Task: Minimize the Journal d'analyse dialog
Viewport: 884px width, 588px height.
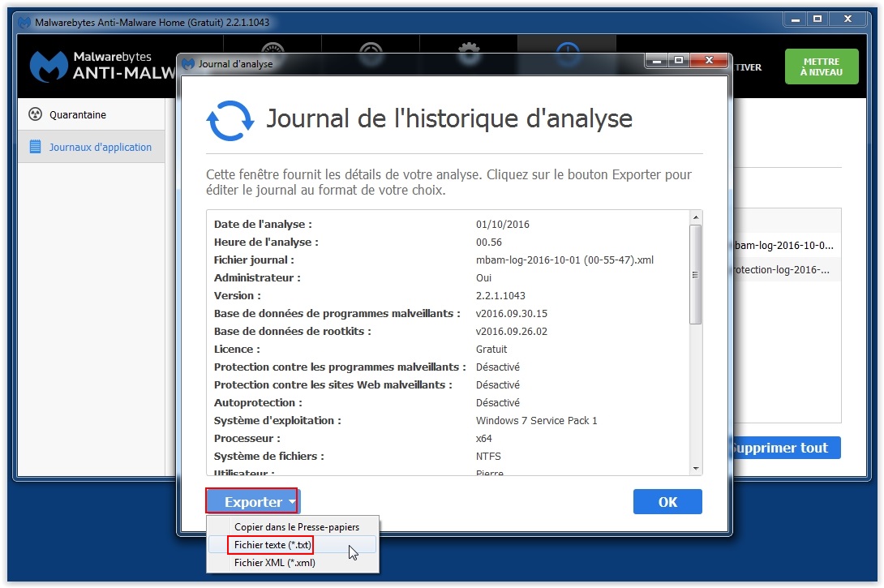Action: [656, 60]
